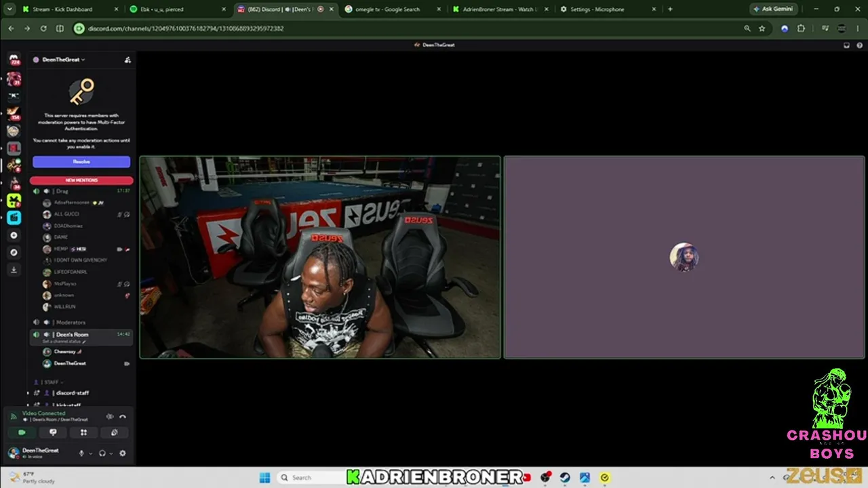The height and width of the screenshot is (488, 868).
Task: Switch to omegle tv Google Search tab
Action: [392, 9]
